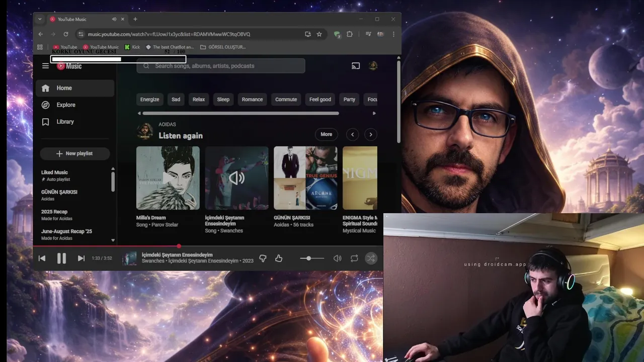Image resolution: width=644 pixels, height=362 pixels.
Task: Open the green shield extension icon
Action: coord(337,34)
